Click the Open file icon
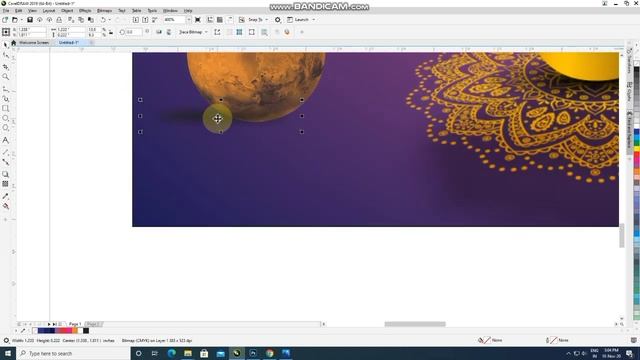This screenshot has height=360, width=640. (15, 20)
